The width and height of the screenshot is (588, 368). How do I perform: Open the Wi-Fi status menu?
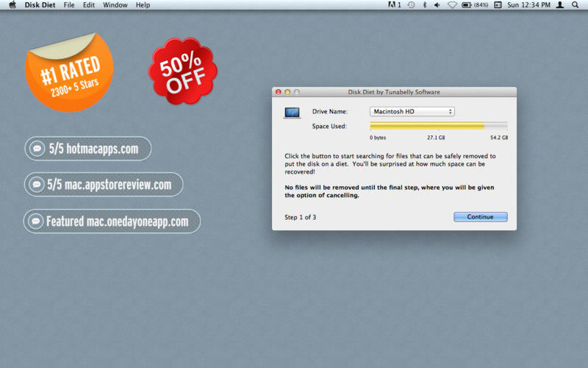coord(452,5)
